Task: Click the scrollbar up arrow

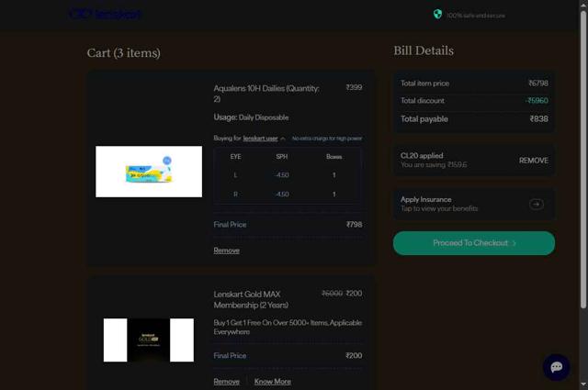Action: pos(583,5)
